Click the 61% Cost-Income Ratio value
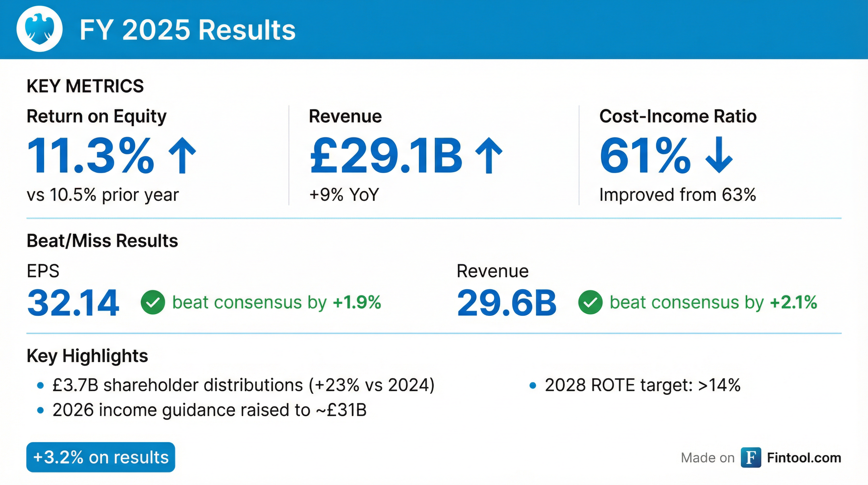 pyautogui.click(x=645, y=156)
